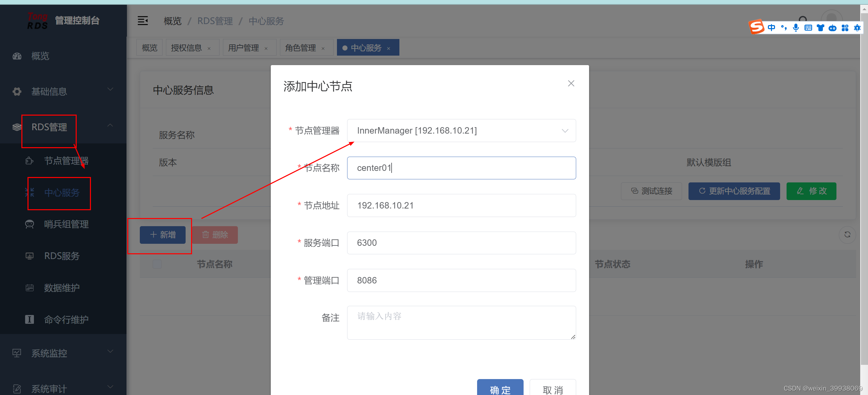Click the search magnifier icon in header
The width and height of the screenshot is (868, 395).
pyautogui.click(x=803, y=20)
